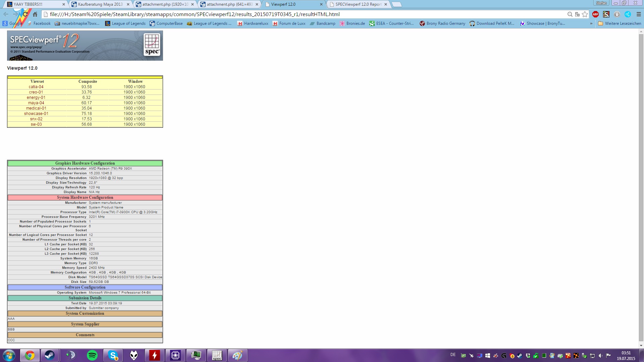Viewport: 644px width, 362px height.
Task: Click the DE language indicator
Action: tap(453, 355)
